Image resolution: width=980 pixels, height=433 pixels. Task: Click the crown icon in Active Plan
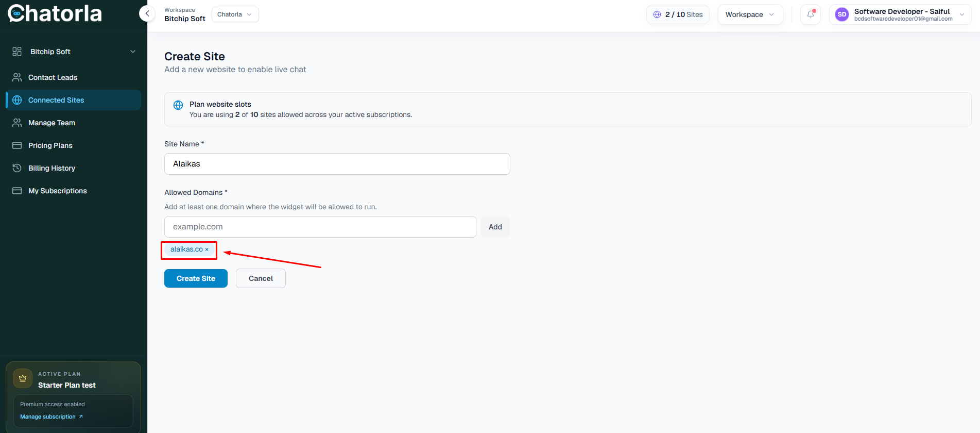pyautogui.click(x=23, y=378)
